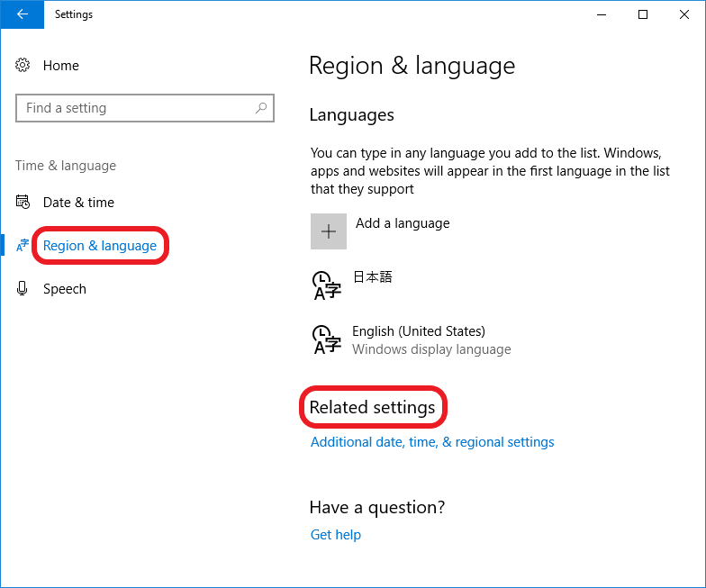706x588 pixels.
Task: Click the search magnifier icon
Action: (261, 108)
